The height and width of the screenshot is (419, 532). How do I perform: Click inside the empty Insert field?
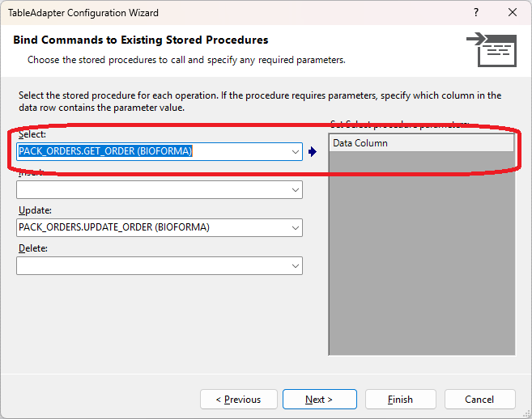click(151, 189)
